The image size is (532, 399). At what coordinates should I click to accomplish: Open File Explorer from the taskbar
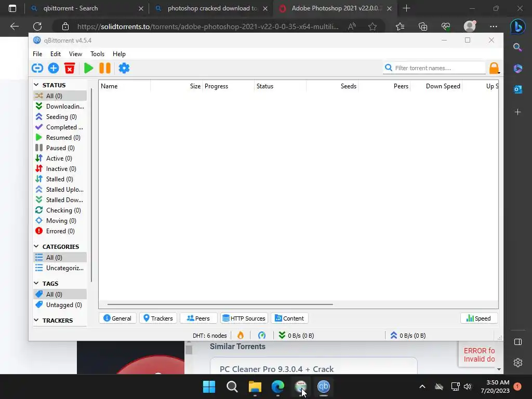[x=255, y=387]
